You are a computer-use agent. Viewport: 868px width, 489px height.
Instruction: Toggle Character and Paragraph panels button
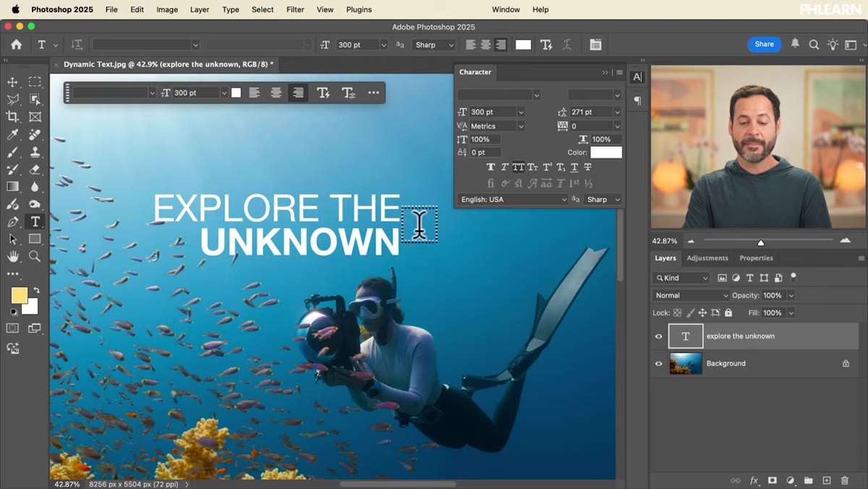tap(595, 45)
